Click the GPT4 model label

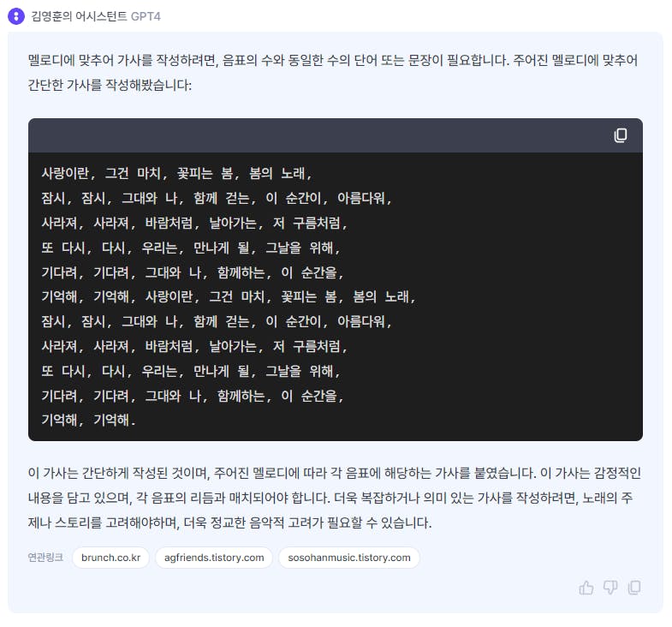pyautogui.click(x=146, y=16)
